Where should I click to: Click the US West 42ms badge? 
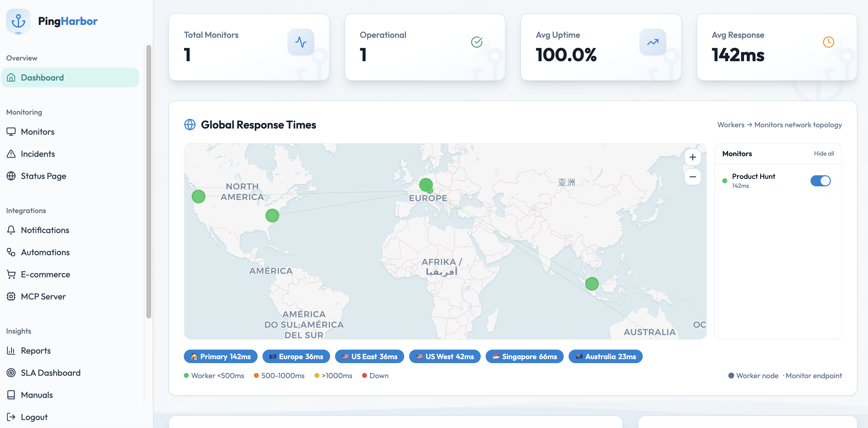tap(445, 357)
